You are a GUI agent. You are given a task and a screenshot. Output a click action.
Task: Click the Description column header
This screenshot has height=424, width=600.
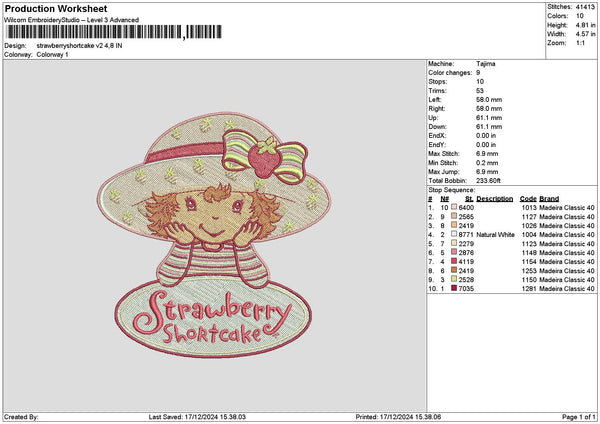tap(494, 199)
